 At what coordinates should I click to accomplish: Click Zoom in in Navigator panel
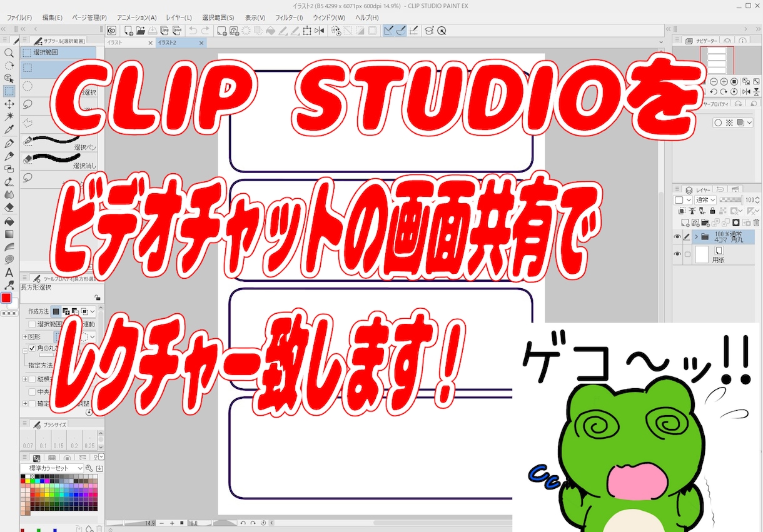pos(724,81)
